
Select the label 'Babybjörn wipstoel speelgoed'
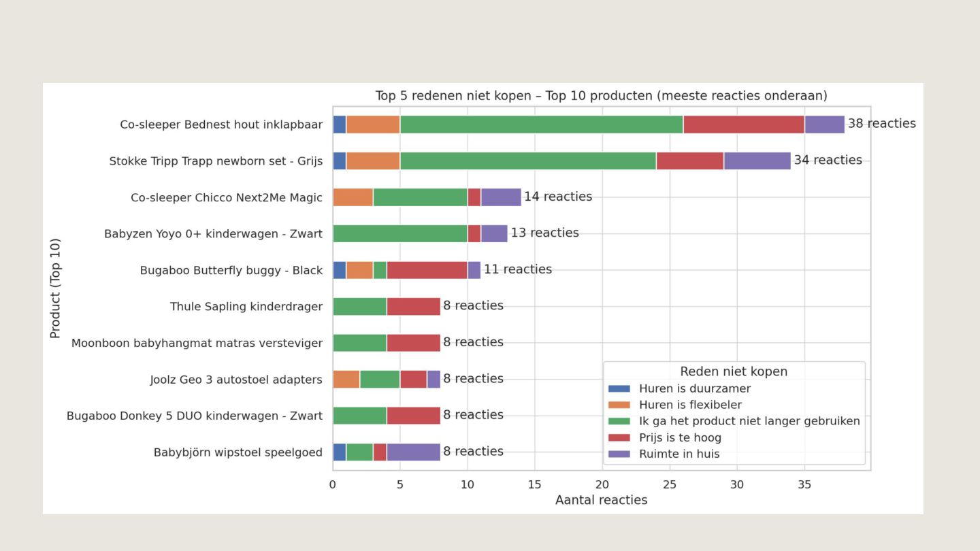coord(238,453)
